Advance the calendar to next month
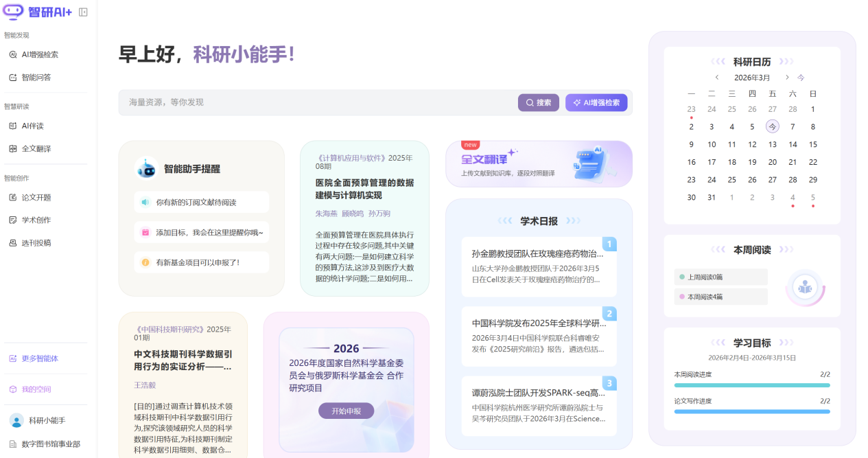 pos(786,77)
